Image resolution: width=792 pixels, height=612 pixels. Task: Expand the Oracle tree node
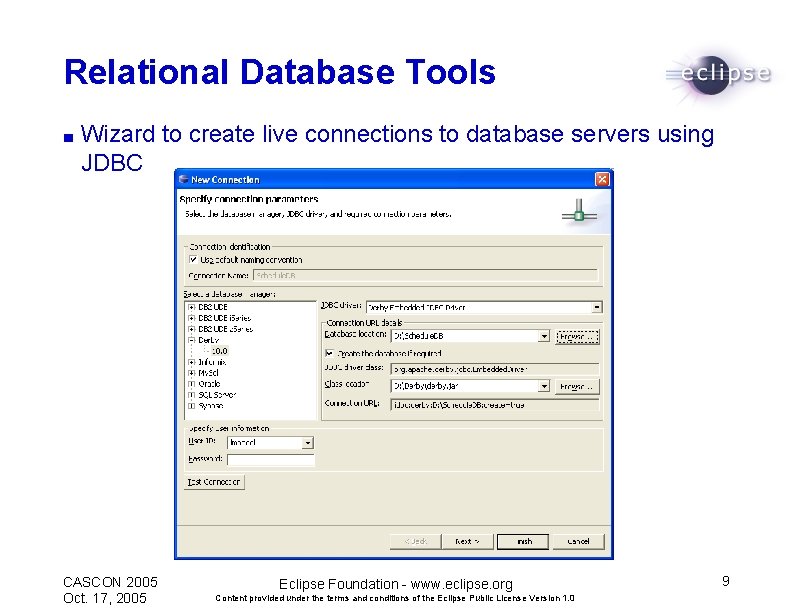click(191, 384)
